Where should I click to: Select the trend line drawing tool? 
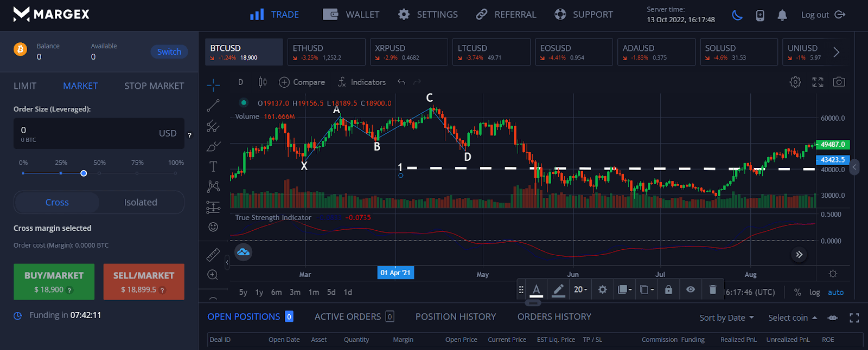pyautogui.click(x=213, y=106)
